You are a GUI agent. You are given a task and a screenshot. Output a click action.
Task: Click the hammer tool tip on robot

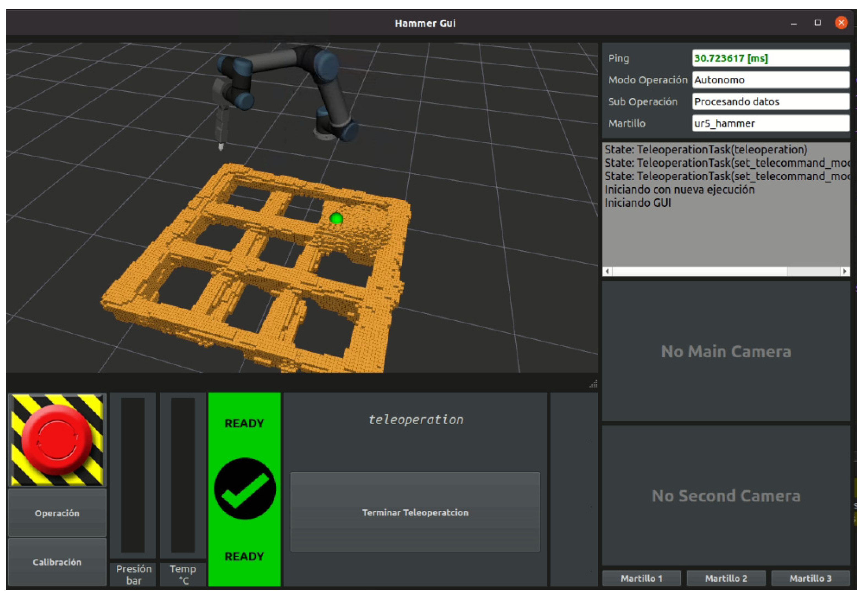point(221,146)
